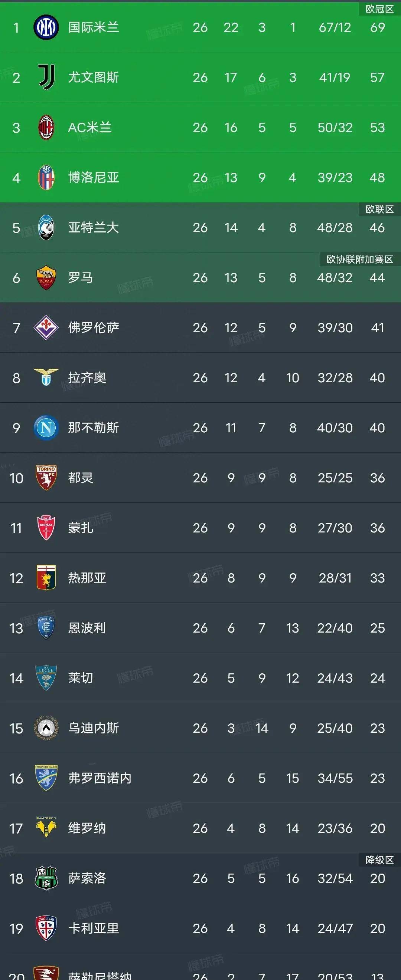Image resolution: width=401 pixels, height=980 pixels.
Task: Click the 热那亚 team name
Action: tap(88, 578)
